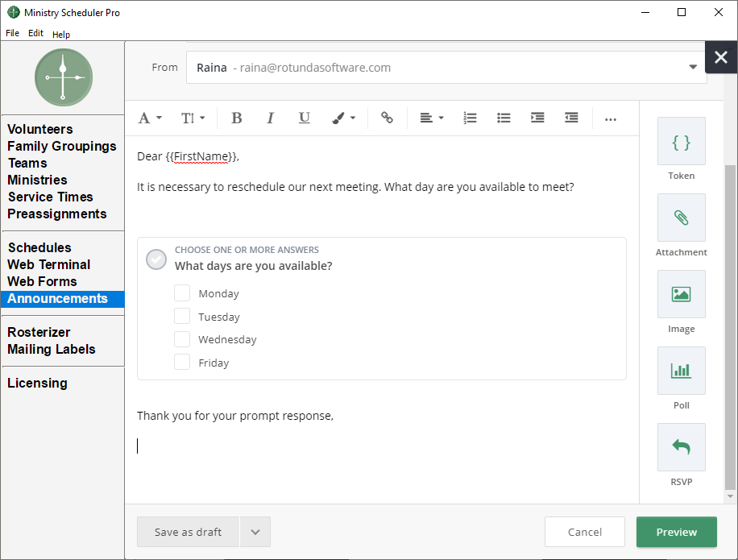This screenshot has height=560, width=738.
Task: Check the Tuesday checkbox
Action: 182,316
